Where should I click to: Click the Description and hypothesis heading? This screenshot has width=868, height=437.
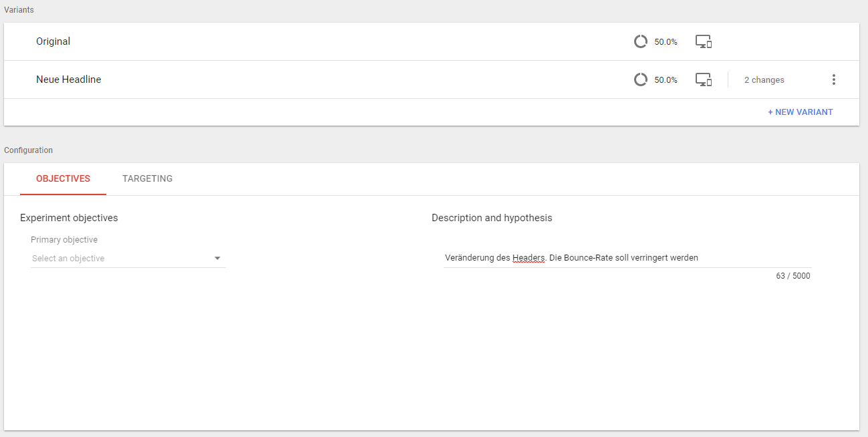[x=492, y=218]
